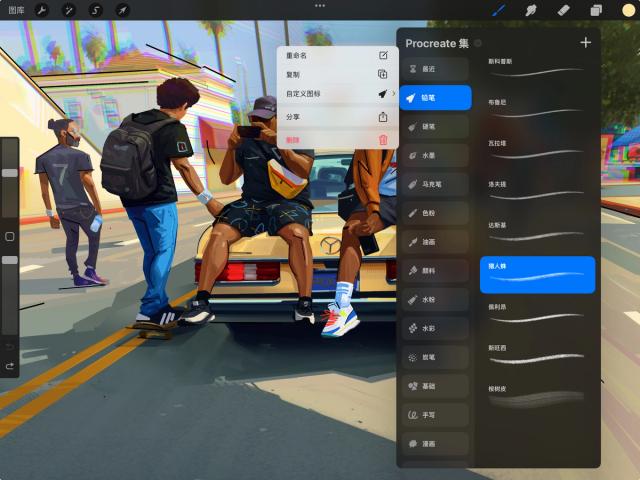Expand the 自定义图标 submenu chevron

[x=393, y=93]
